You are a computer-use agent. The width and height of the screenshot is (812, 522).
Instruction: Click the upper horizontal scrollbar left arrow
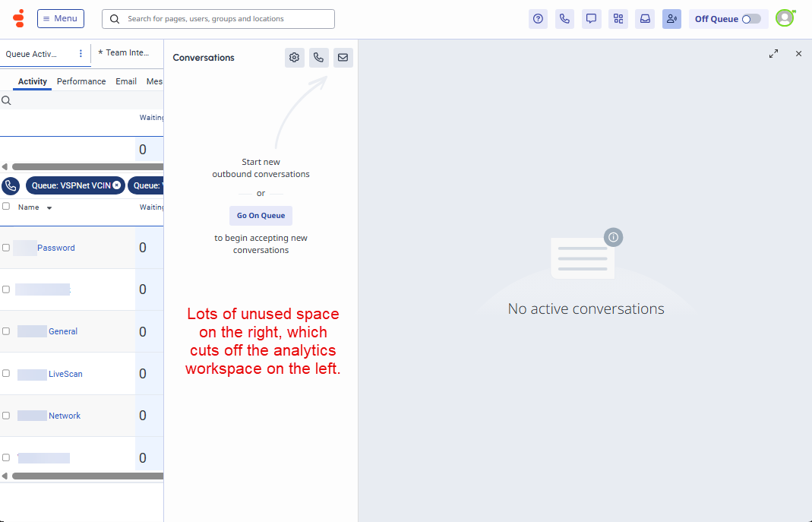5,166
